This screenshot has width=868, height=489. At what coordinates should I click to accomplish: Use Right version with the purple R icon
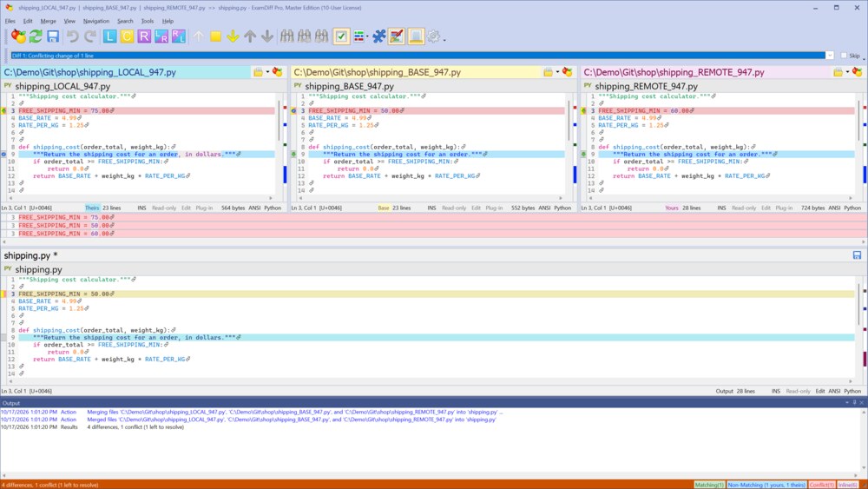[x=144, y=36]
